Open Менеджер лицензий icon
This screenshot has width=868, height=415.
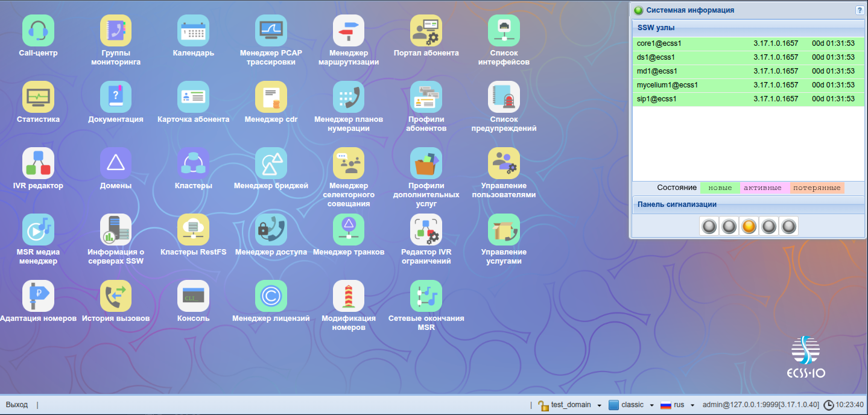271,296
